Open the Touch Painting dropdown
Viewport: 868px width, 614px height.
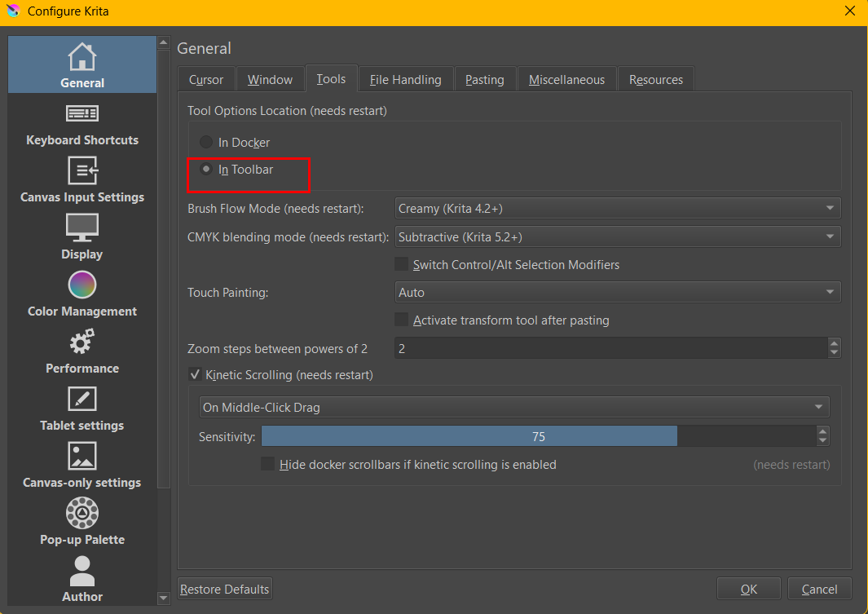(617, 292)
